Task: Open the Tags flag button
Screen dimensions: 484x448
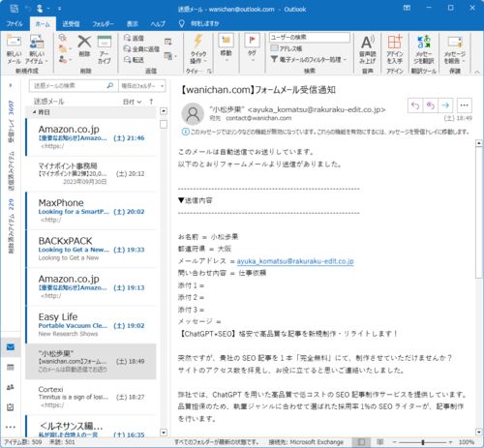Action: [x=252, y=47]
